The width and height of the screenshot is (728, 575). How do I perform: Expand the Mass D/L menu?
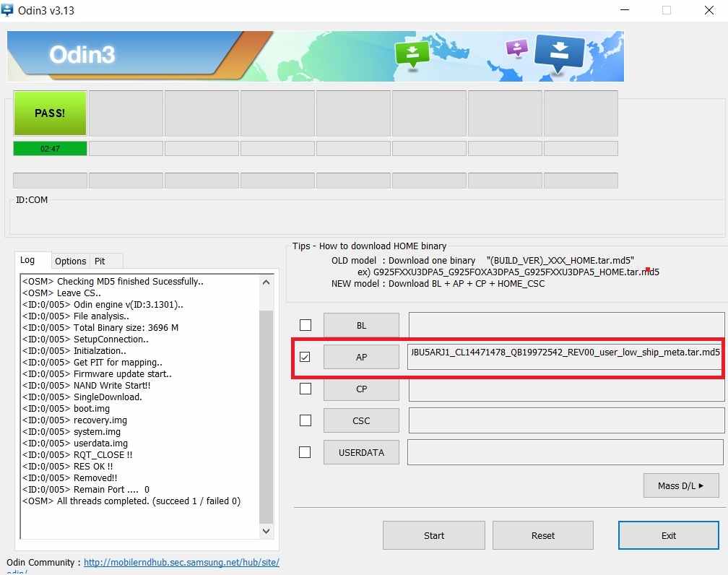pos(681,485)
